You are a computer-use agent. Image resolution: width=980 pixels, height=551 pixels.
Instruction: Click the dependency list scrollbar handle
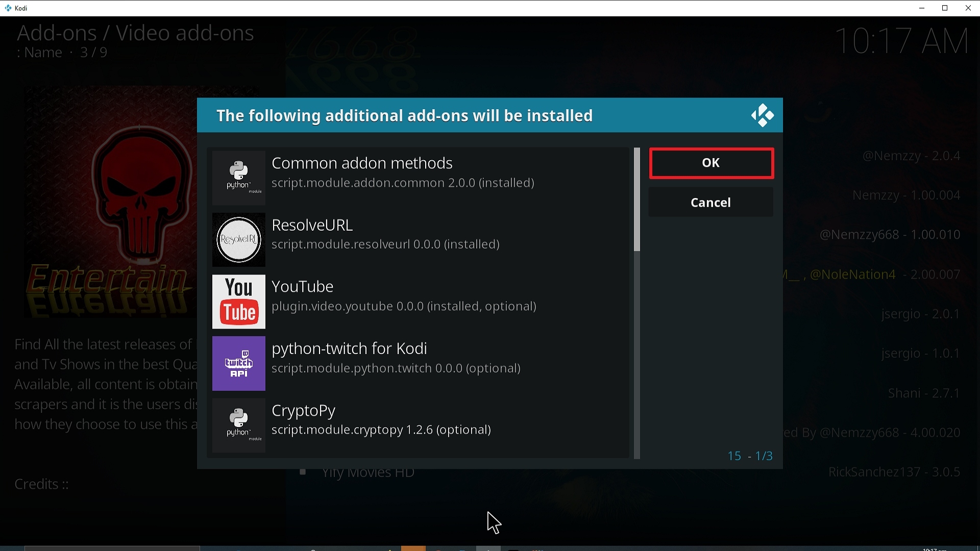pyautogui.click(x=637, y=200)
